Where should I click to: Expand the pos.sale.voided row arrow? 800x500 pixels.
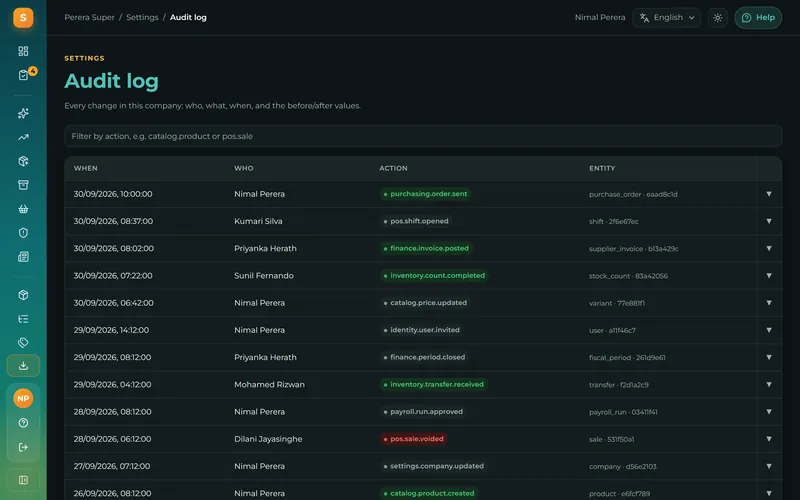point(768,439)
